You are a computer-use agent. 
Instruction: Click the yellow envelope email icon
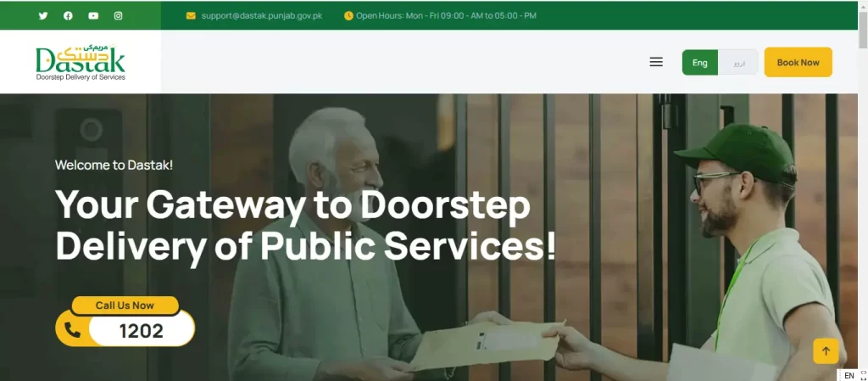click(191, 15)
